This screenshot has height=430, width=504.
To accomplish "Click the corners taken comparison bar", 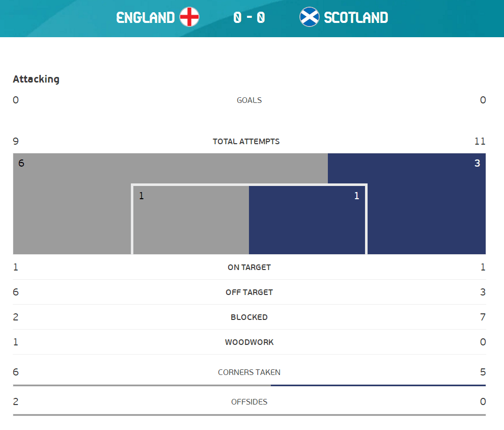I will pos(249,386).
